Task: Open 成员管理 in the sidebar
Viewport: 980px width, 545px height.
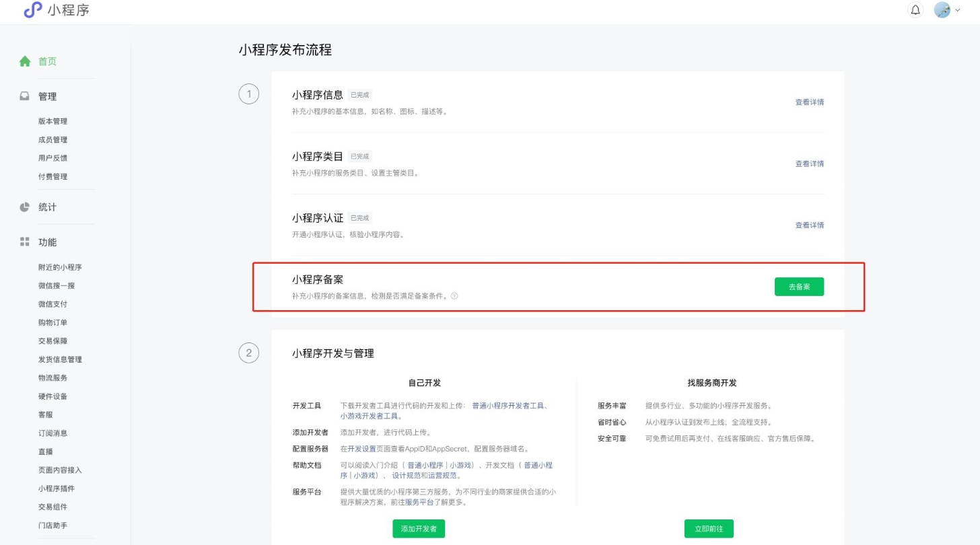Action: coord(53,140)
